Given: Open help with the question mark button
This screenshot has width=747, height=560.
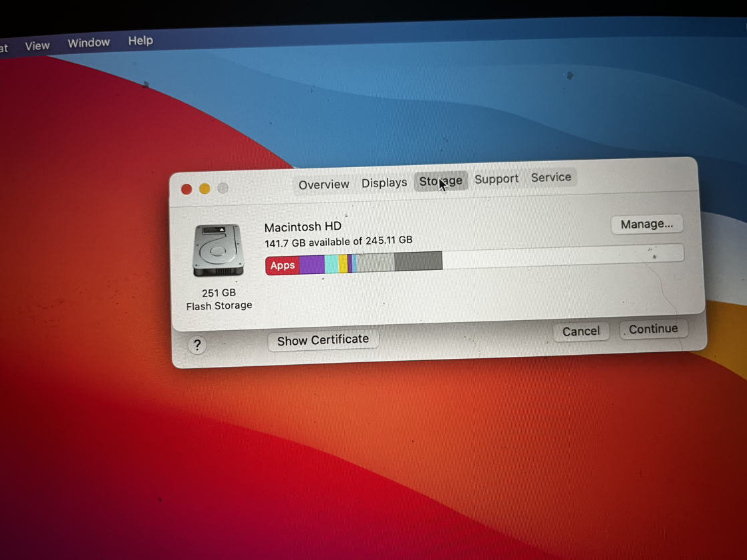Looking at the screenshot, I should (197, 345).
